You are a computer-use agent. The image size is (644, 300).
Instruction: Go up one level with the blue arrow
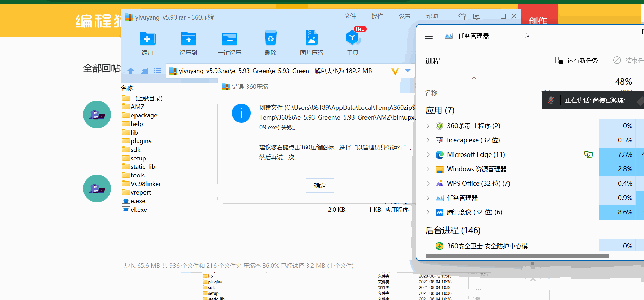[131, 71]
